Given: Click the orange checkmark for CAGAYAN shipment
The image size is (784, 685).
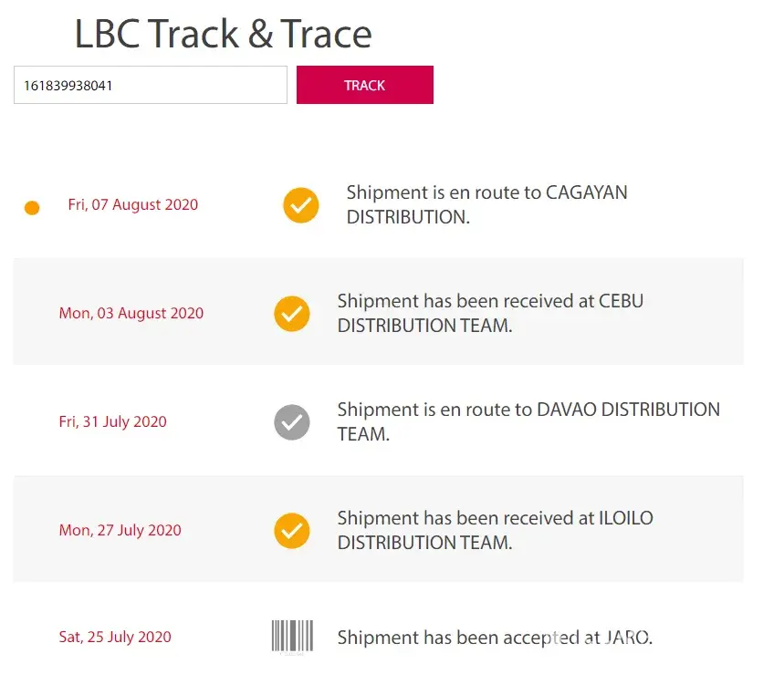Looking at the screenshot, I should pos(301,205).
